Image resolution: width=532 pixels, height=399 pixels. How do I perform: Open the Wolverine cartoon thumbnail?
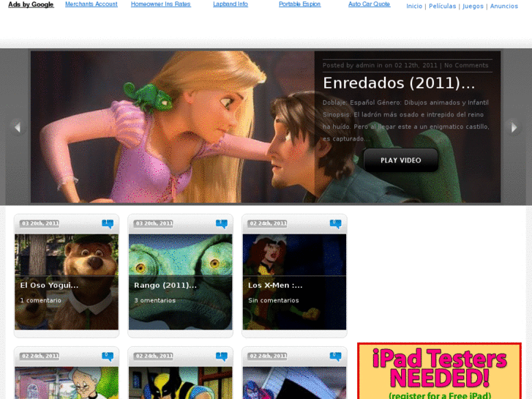click(x=181, y=383)
